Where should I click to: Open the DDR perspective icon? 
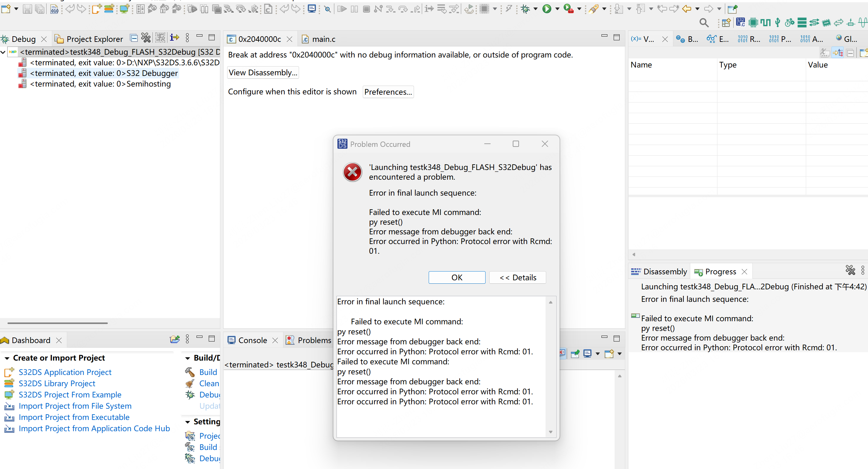point(826,23)
